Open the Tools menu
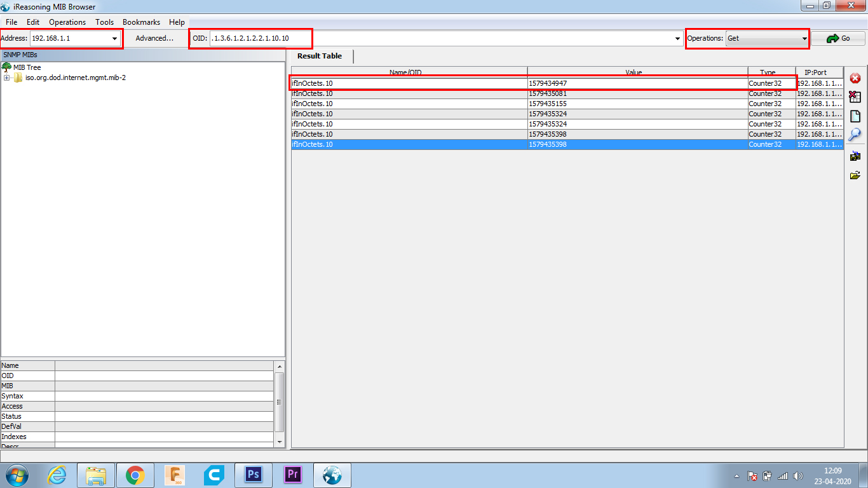 tap(104, 22)
